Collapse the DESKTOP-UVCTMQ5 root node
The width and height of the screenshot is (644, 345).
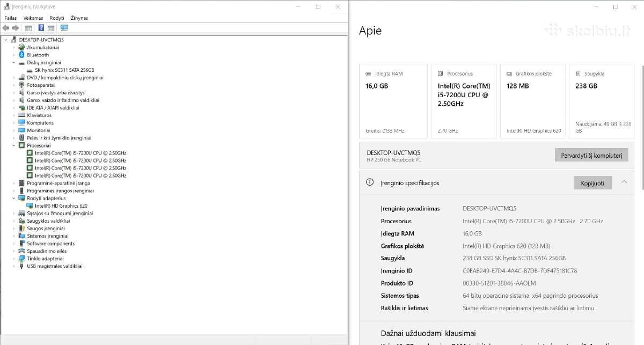pos(6,40)
